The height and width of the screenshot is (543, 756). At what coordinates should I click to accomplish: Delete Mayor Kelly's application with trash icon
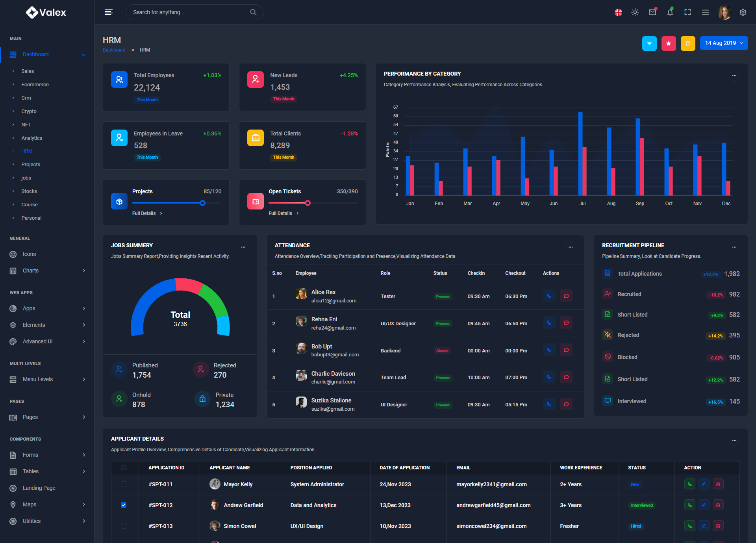pyautogui.click(x=718, y=484)
